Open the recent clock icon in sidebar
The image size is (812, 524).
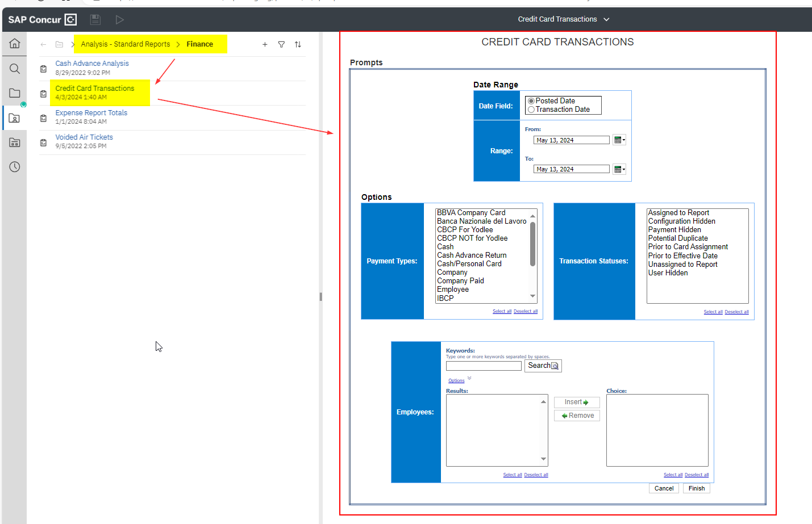point(15,167)
